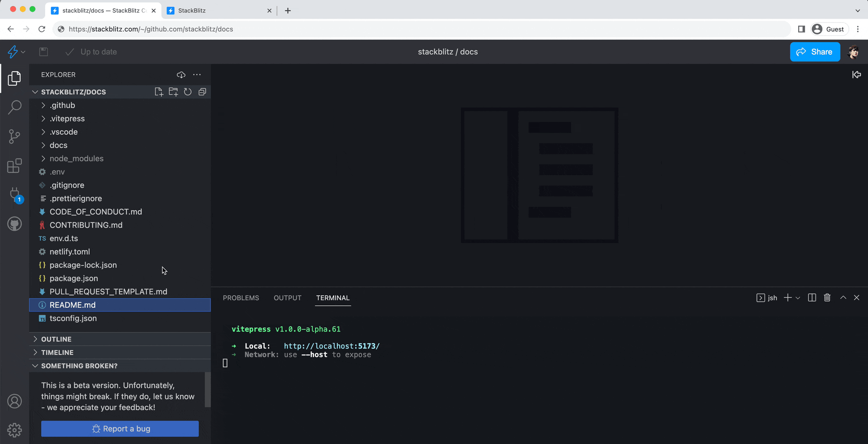Image resolution: width=868 pixels, height=444 pixels.
Task: Click the Report a bug button
Action: [120, 428]
